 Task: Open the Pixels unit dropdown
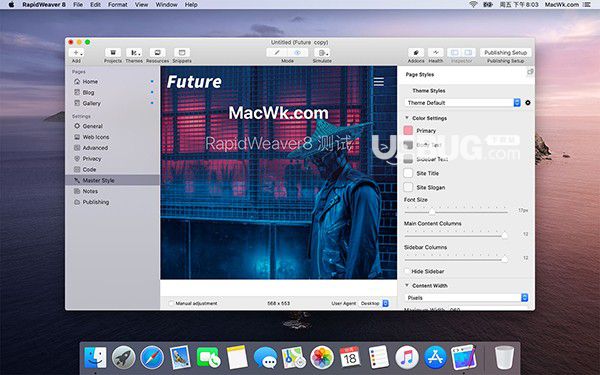pyautogui.click(x=466, y=297)
